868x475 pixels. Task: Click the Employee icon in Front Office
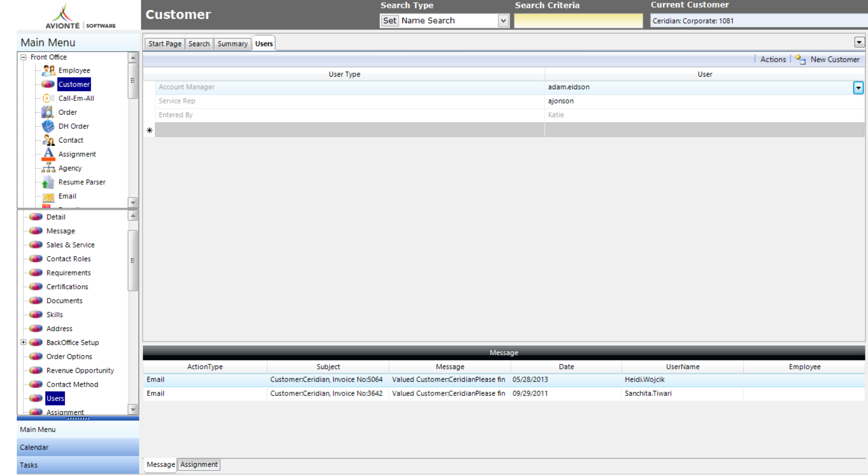[x=49, y=70]
